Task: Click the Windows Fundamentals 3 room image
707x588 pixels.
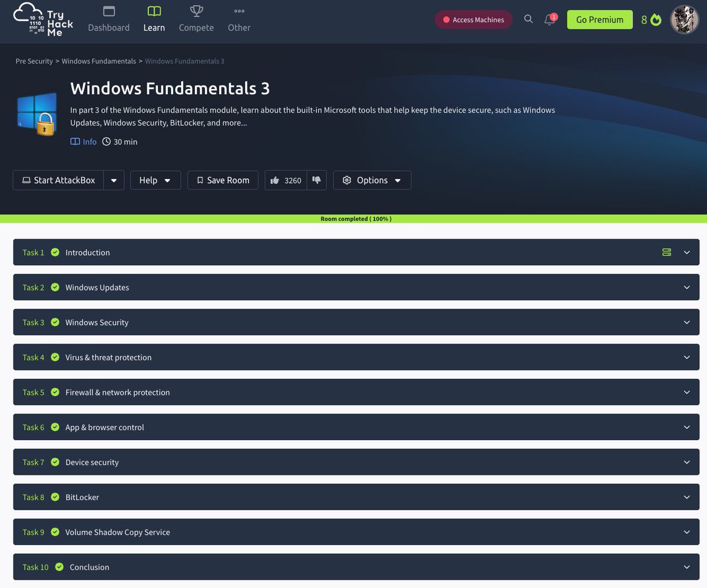Action: pos(38,114)
